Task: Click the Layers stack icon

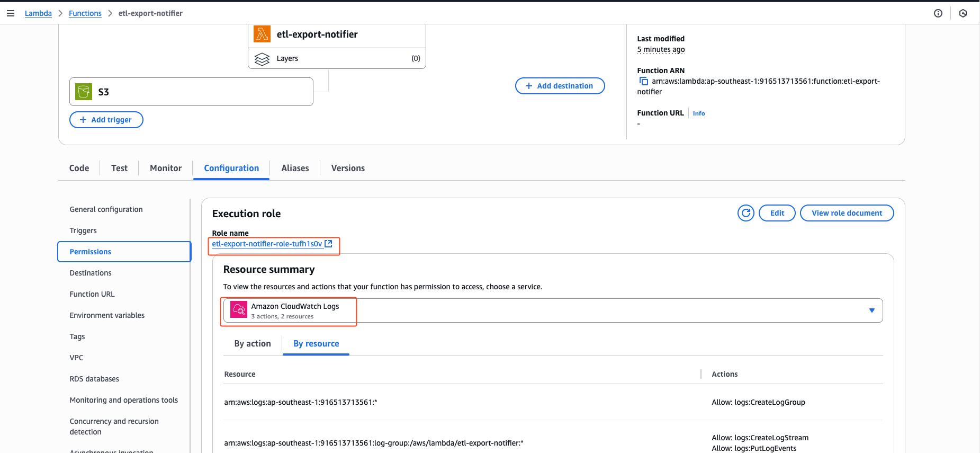Action: pos(262,59)
